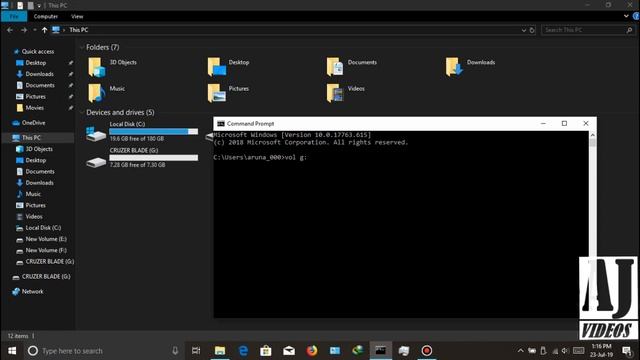This screenshot has width=640, height=360.
Task: Open the Action Center notifications icon
Action: pyautogui.click(x=627, y=351)
